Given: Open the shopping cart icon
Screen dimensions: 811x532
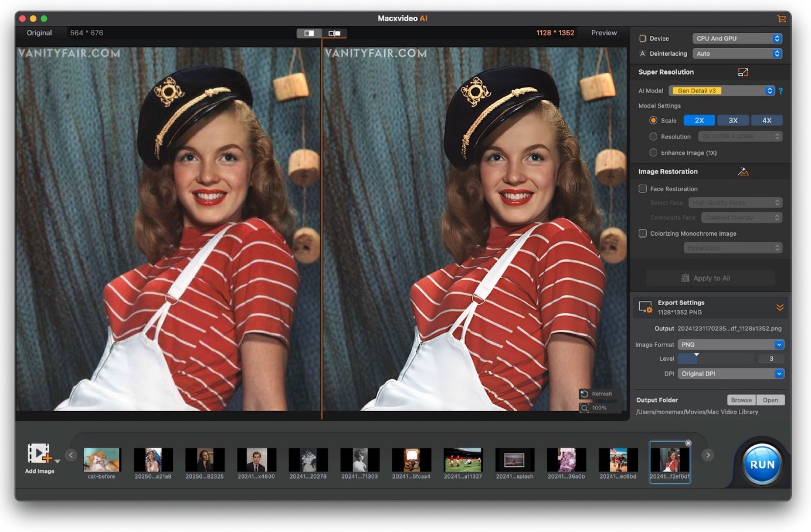Looking at the screenshot, I should click(782, 18).
